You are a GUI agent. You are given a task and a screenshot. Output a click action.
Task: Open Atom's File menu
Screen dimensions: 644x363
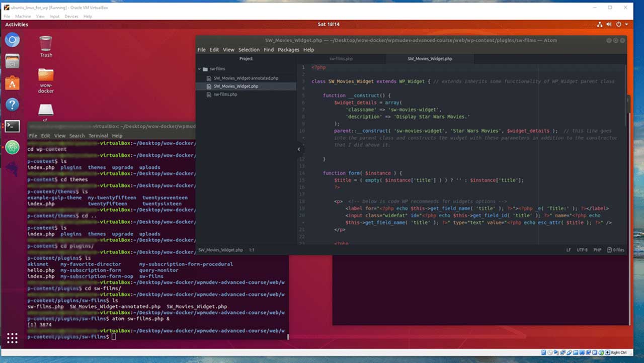[201, 50]
